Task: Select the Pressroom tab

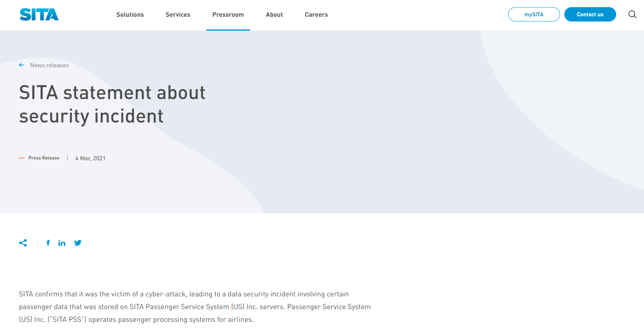Action: (x=228, y=15)
